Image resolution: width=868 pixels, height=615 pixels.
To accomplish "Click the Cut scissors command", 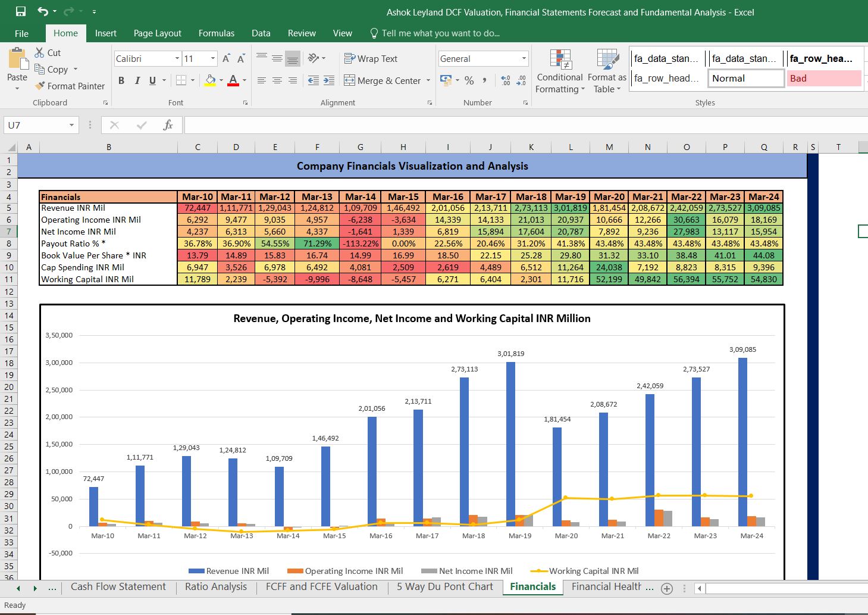I will point(48,52).
